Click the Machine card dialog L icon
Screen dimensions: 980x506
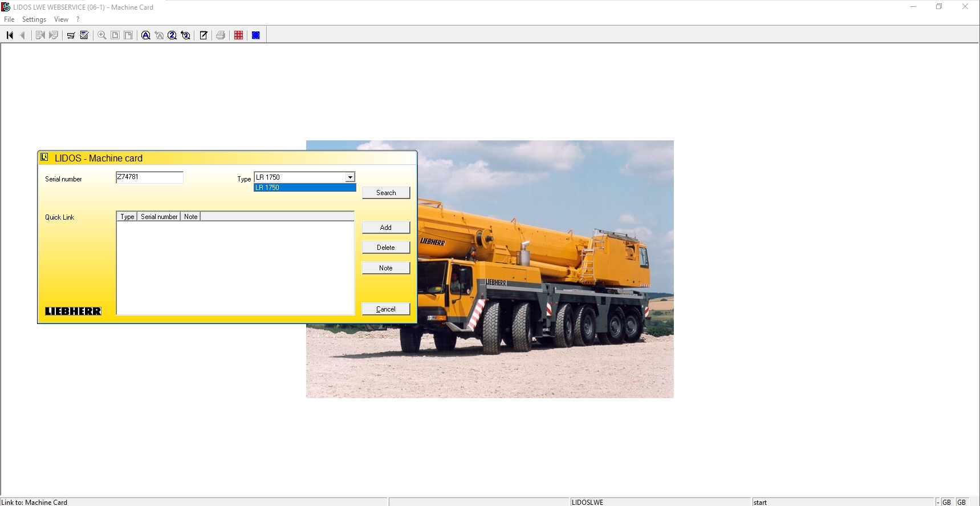coord(44,157)
